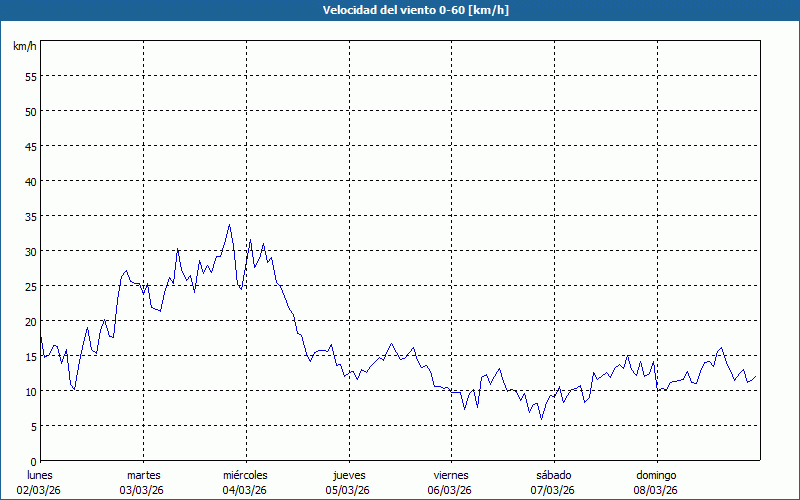
Task: Select the 'sábado' day label
Action: coord(553,475)
